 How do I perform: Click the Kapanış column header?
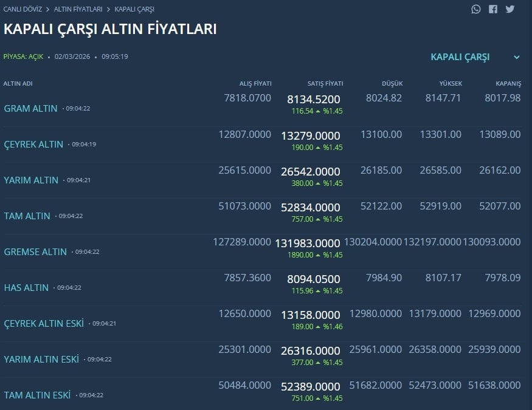508,83
